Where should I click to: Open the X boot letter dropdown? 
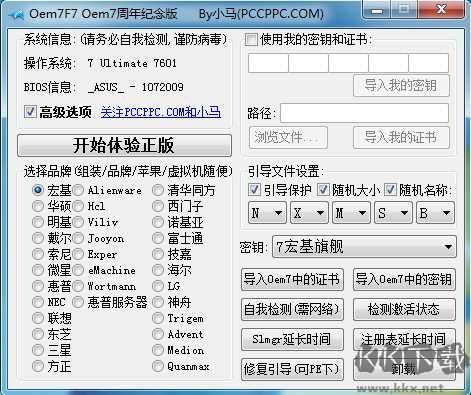(310, 213)
